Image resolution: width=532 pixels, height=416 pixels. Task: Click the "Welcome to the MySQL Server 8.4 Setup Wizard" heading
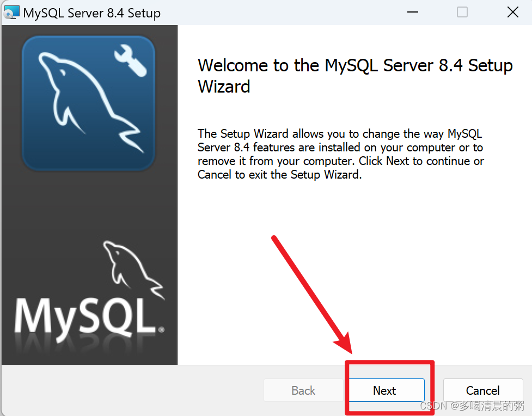tap(355, 76)
